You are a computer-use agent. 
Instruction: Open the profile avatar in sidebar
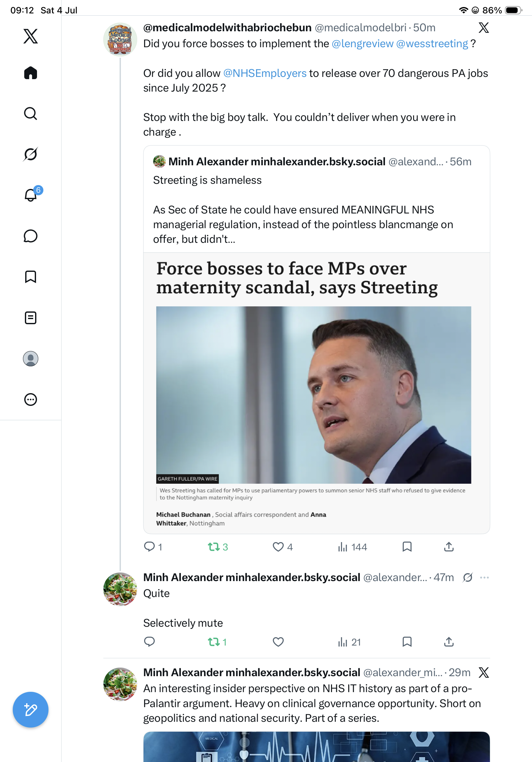[x=31, y=358]
